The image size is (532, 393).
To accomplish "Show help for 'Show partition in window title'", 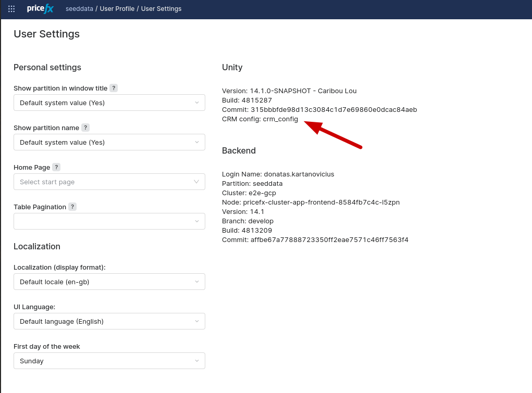I will coord(114,88).
